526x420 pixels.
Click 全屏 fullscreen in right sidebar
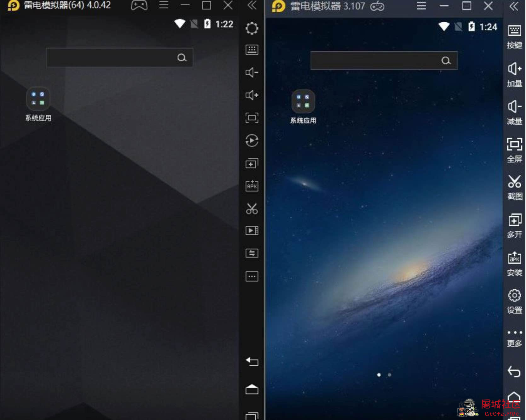pos(514,150)
